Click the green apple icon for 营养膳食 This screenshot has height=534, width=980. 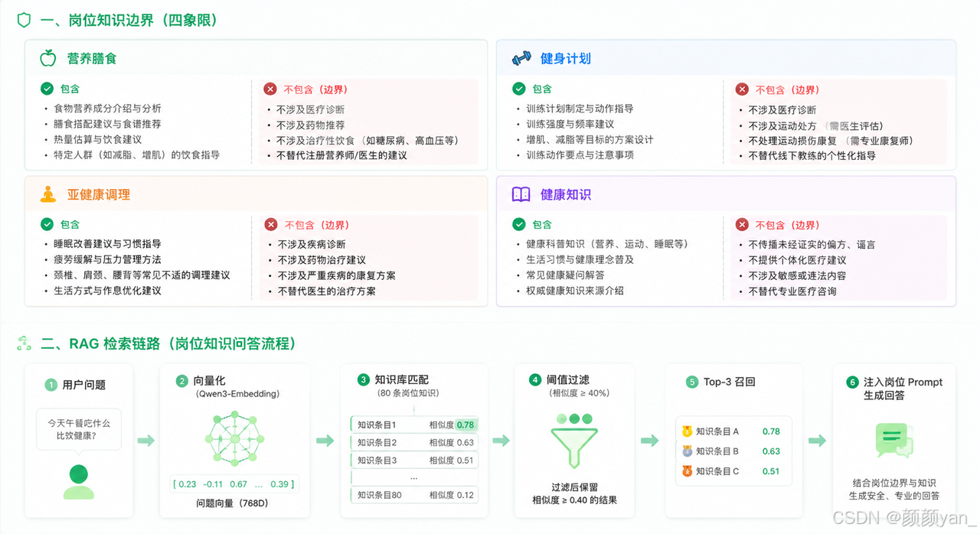(48, 57)
